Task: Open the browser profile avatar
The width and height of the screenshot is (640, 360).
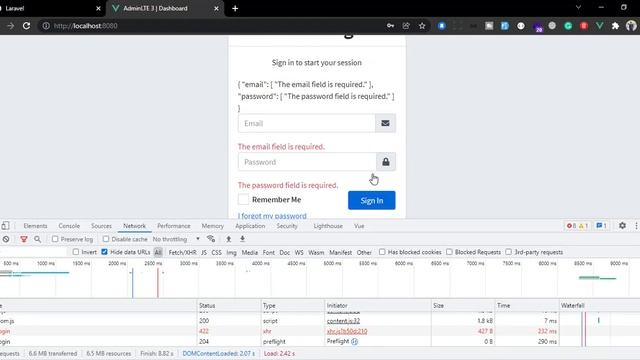Action: pyautogui.click(x=631, y=26)
